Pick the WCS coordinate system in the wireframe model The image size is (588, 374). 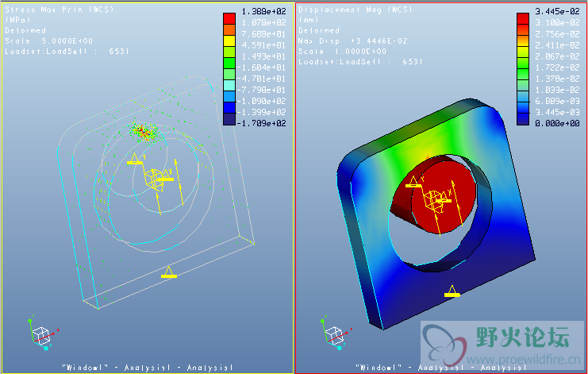[x=156, y=179]
